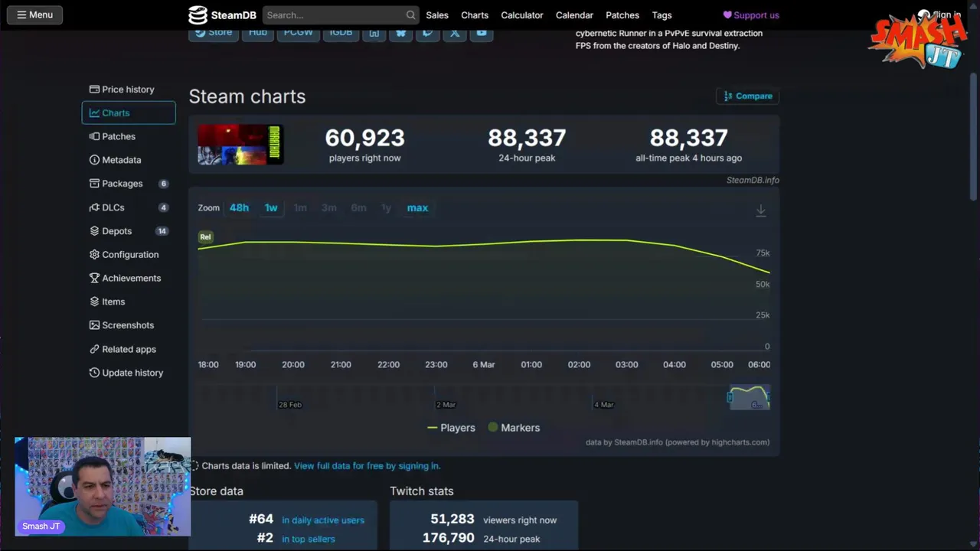Select Depots in the sidebar

(x=129, y=231)
